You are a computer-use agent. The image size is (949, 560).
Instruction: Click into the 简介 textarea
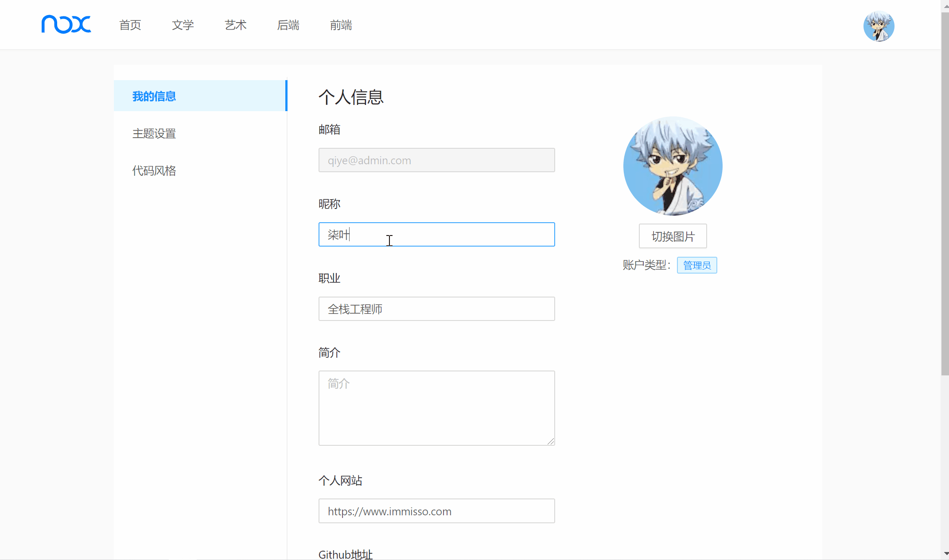(x=436, y=408)
